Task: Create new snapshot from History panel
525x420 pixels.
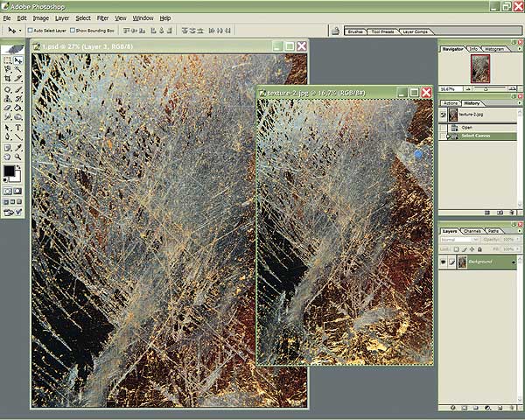Action: (x=500, y=213)
